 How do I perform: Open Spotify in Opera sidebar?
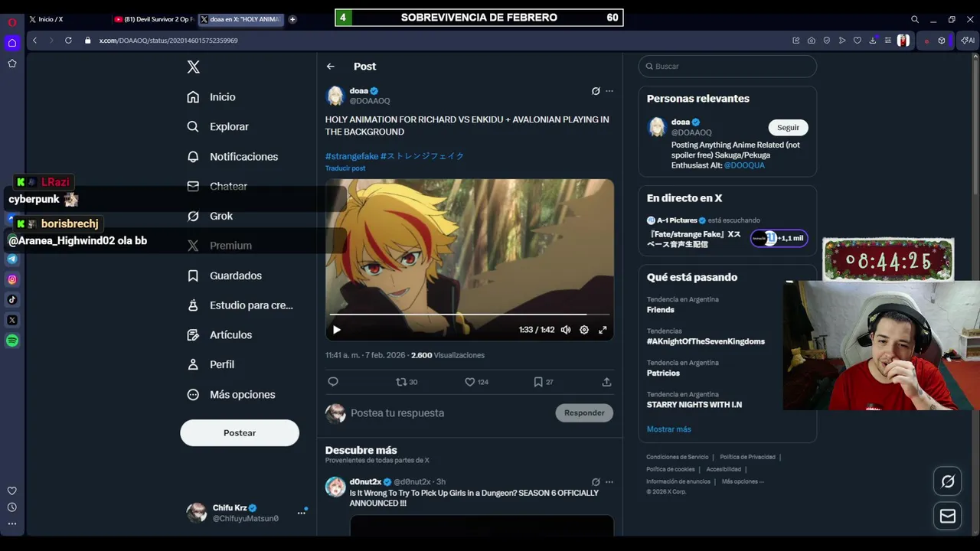tap(12, 341)
